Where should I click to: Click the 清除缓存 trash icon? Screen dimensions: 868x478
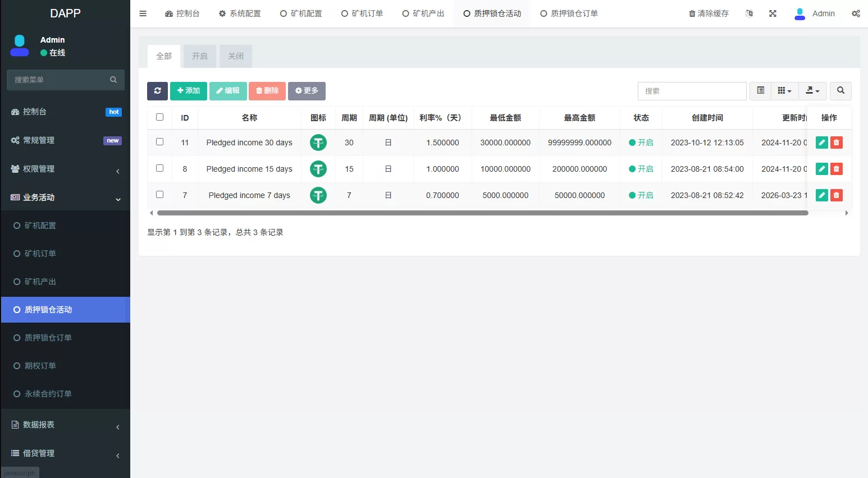tap(693, 13)
